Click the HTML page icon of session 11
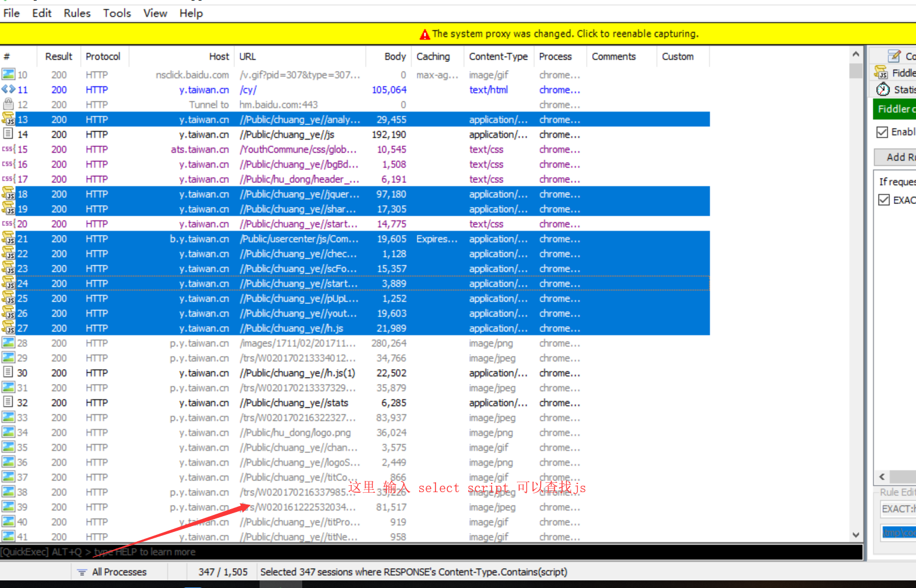Image resolution: width=916 pixels, height=588 pixels. click(x=8, y=89)
